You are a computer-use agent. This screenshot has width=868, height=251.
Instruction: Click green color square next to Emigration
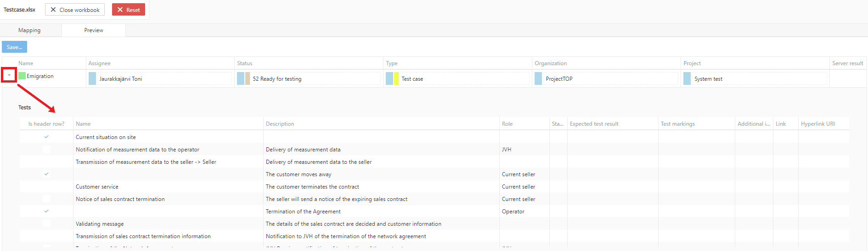coord(22,76)
